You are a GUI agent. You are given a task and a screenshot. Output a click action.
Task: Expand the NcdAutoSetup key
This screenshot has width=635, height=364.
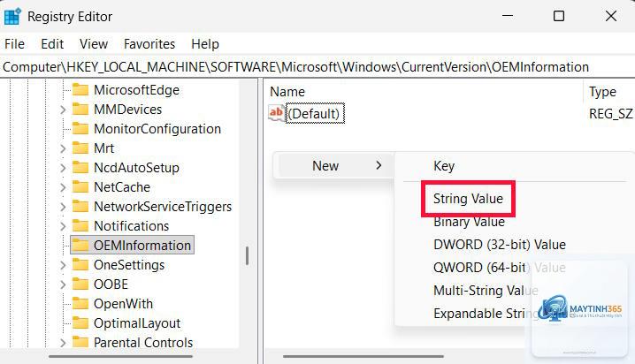tap(63, 168)
